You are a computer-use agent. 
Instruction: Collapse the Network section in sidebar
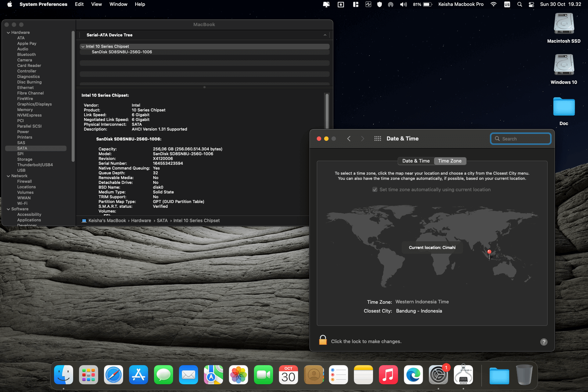pyautogui.click(x=8, y=176)
